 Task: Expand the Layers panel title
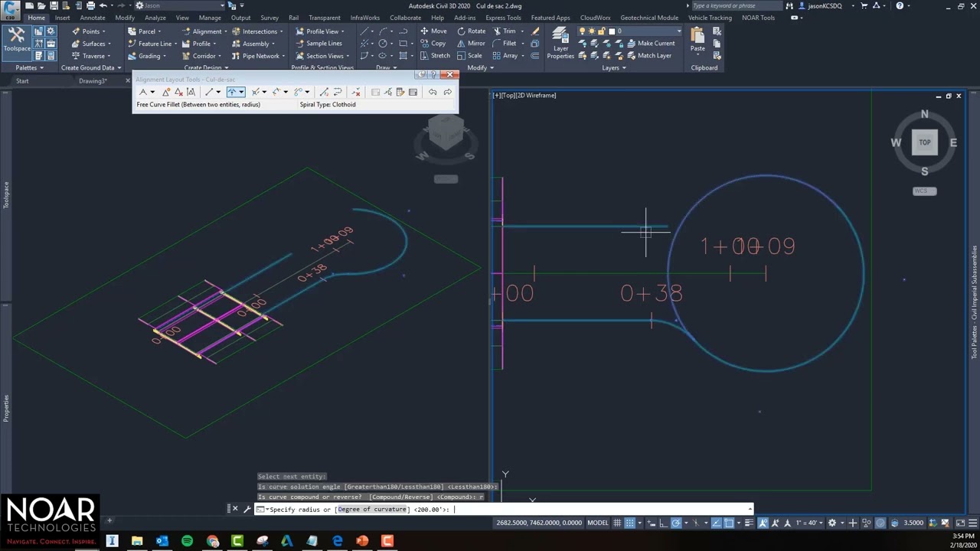click(614, 67)
